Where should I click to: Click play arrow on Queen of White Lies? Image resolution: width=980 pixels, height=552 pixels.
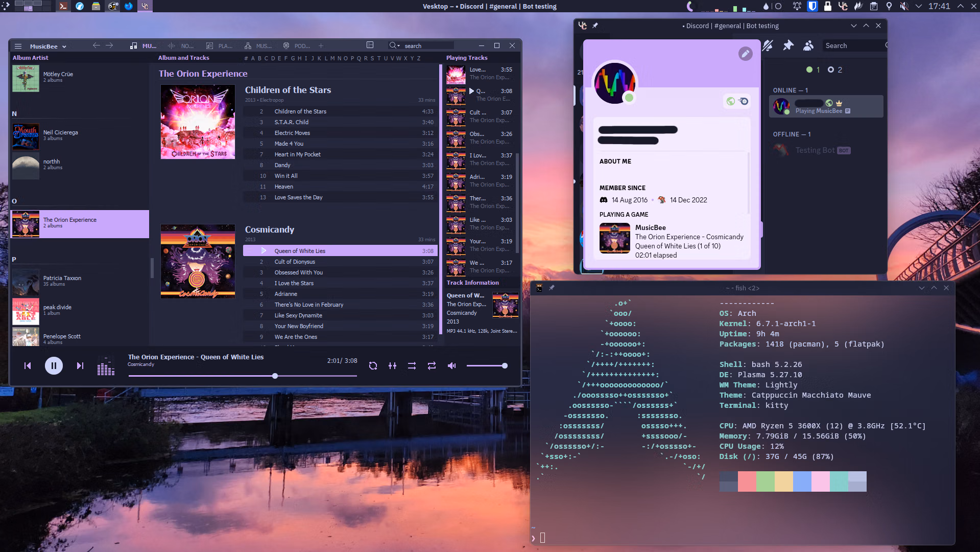point(264,251)
